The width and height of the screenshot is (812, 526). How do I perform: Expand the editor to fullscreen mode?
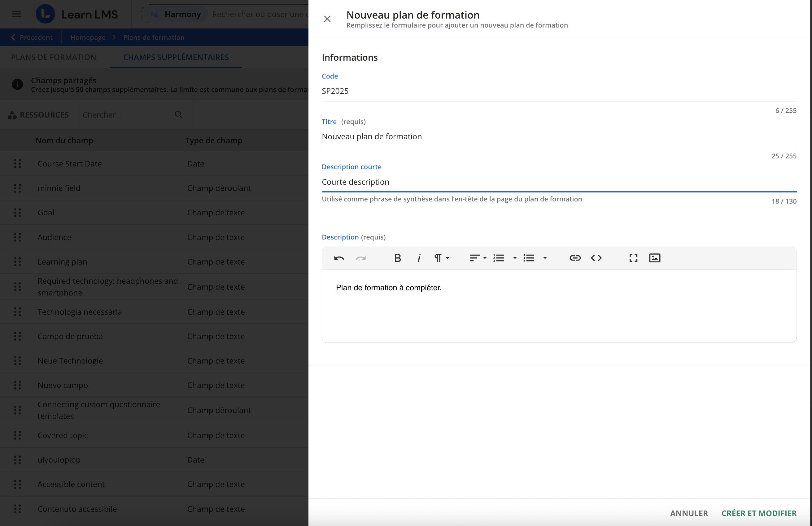[633, 258]
